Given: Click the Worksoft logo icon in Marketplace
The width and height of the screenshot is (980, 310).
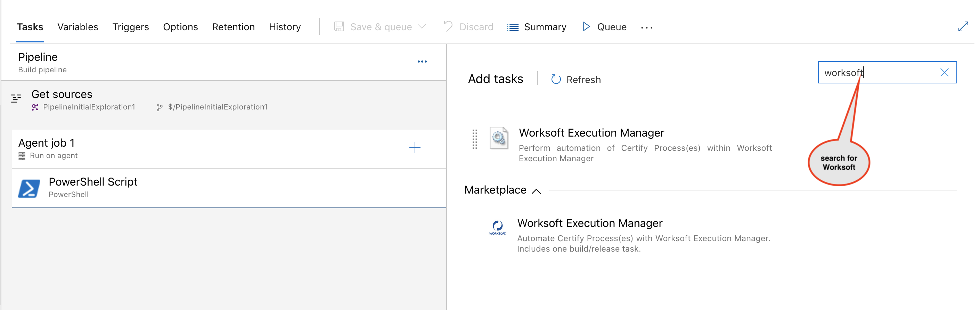Looking at the screenshot, I should pyautogui.click(x=497, y=228).
